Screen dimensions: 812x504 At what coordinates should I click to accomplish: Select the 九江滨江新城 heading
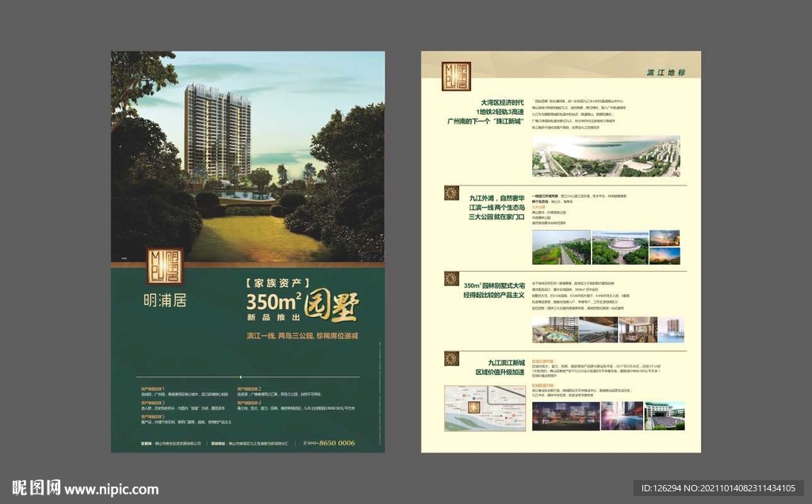(x=506, y=363)
